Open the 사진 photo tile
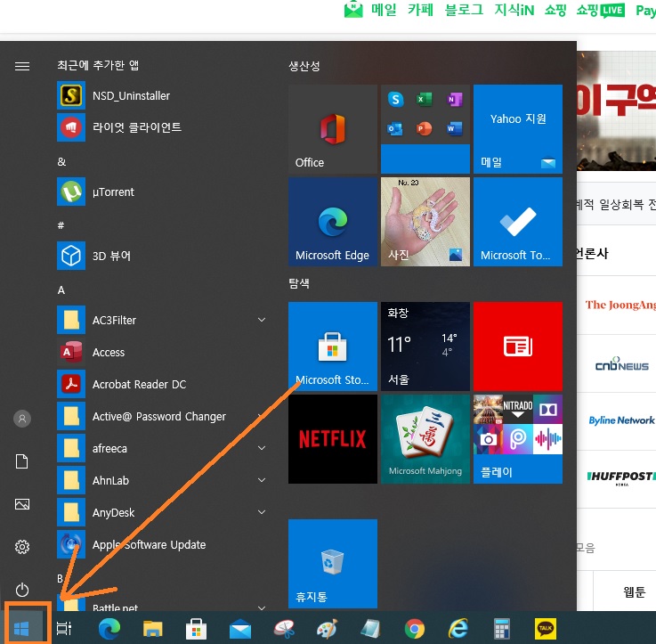The height and width of the screenshot is (644, 656). (425, 222)
